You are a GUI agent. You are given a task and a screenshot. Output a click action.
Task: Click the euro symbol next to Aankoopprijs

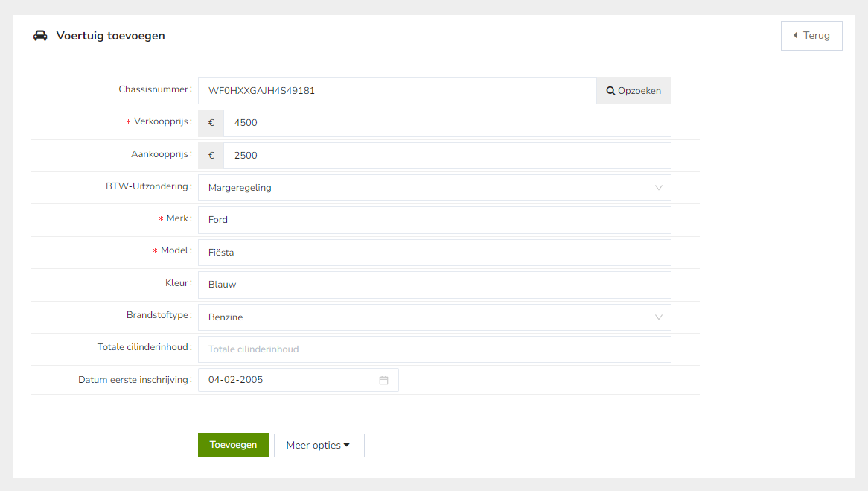(x=211, y=156)
